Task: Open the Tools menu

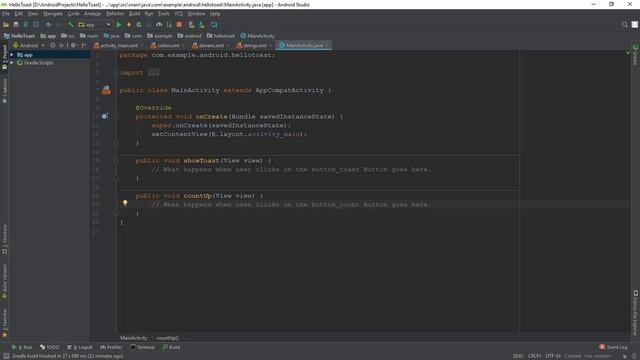Action: [x=164, y=14]
